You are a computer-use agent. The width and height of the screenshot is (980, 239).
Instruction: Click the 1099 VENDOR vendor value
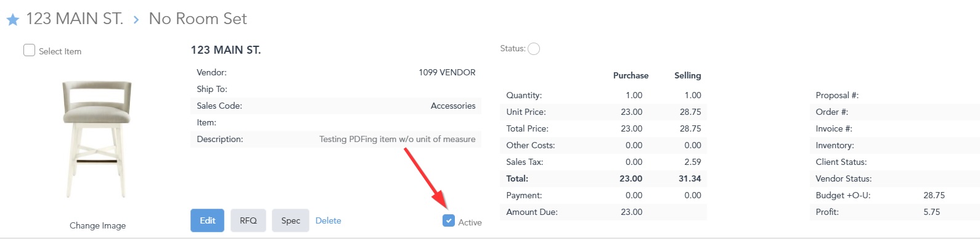coord(447,72)
